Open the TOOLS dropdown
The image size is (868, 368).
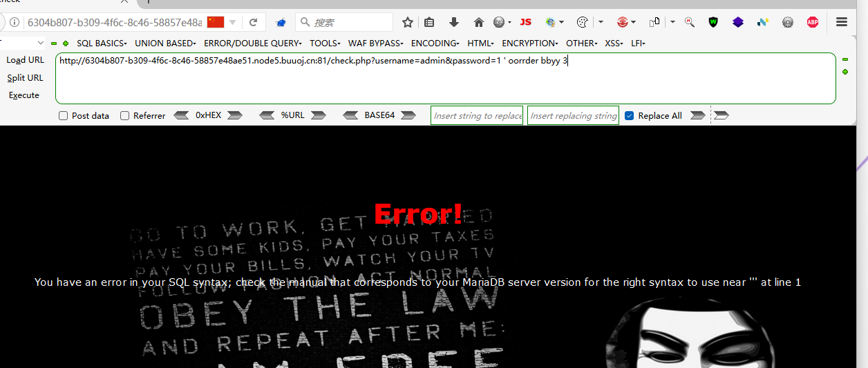coord(325,43)
